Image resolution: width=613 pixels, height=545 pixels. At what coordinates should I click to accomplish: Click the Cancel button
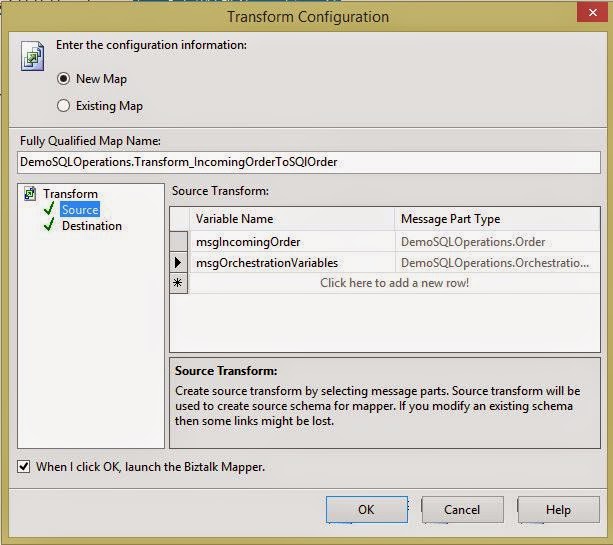462,509
